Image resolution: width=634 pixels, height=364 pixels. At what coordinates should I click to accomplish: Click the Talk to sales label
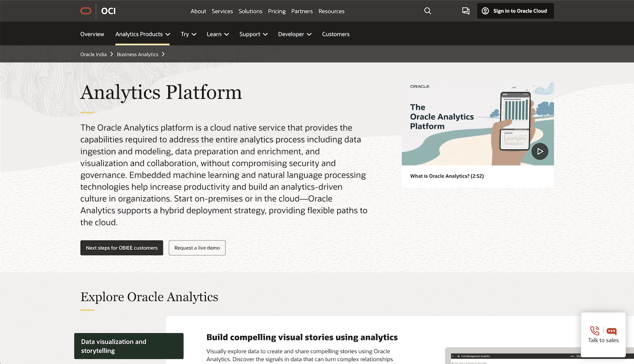pyautogui.click(x=603, y=340)
